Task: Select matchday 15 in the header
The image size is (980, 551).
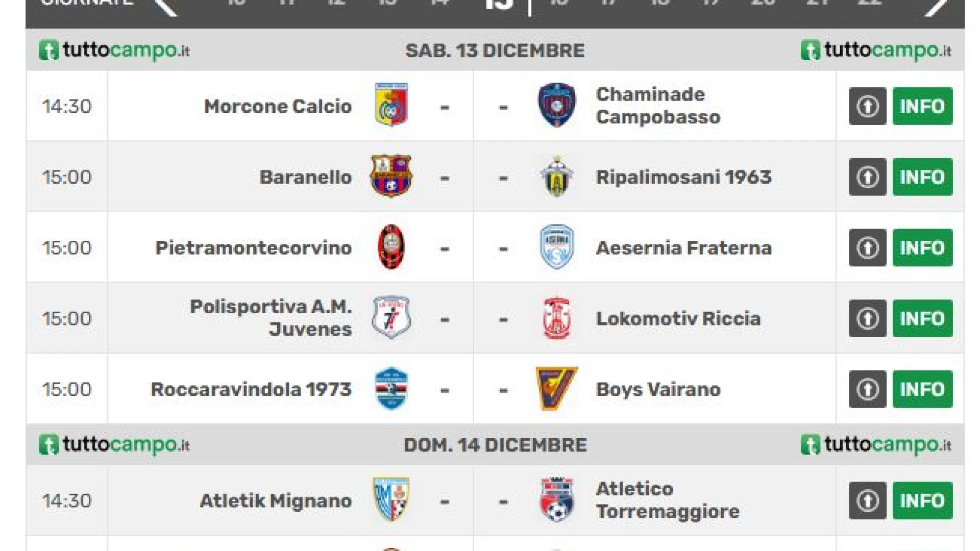Action: click(x=498, y=5)
